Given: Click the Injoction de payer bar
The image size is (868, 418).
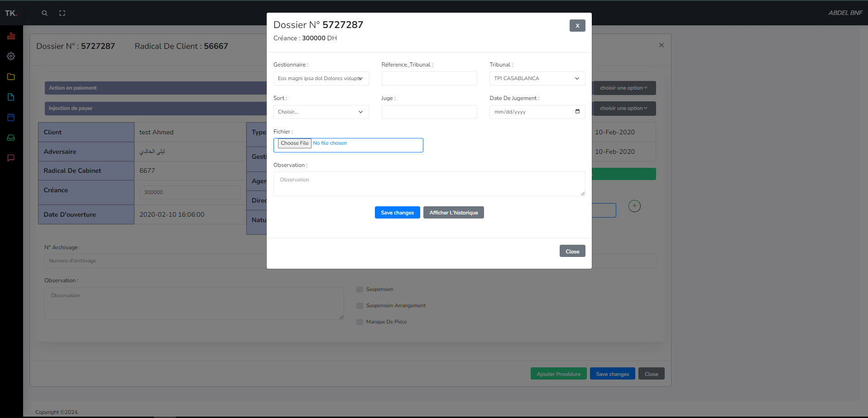Looking at the screenshot, I should point(155,108).
